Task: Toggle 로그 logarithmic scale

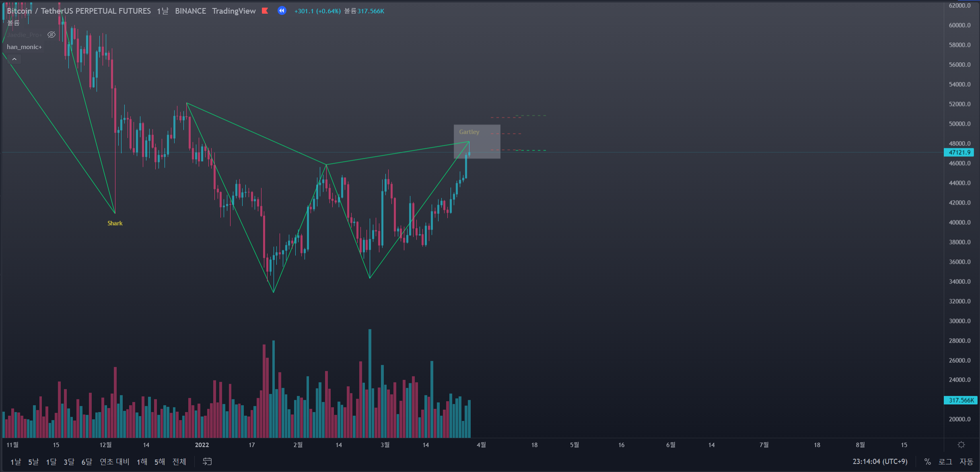Action: click(945, 462)
